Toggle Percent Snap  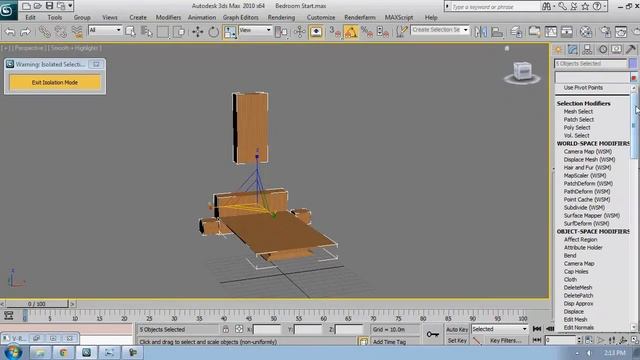pos(367,31)
